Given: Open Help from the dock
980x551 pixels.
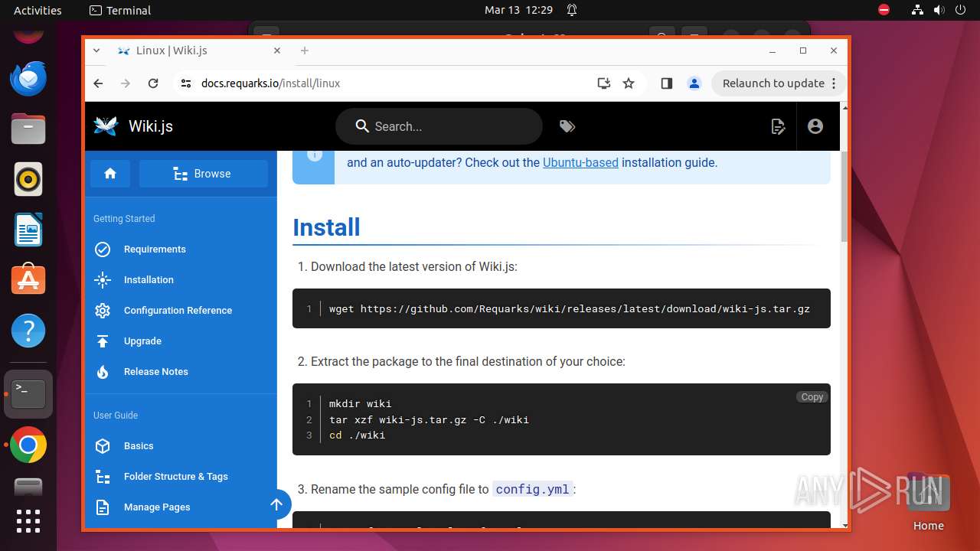Looking at the screenshot, I should click(28, 331).
